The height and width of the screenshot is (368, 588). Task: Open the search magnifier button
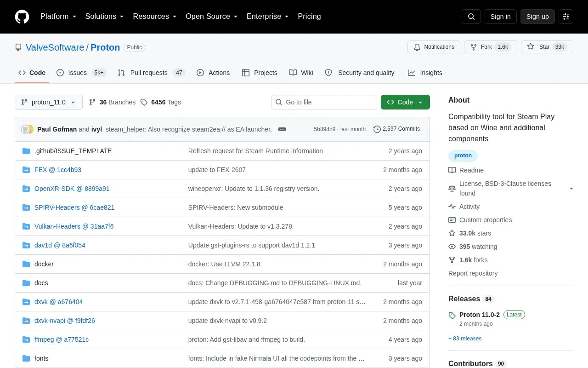471,17
